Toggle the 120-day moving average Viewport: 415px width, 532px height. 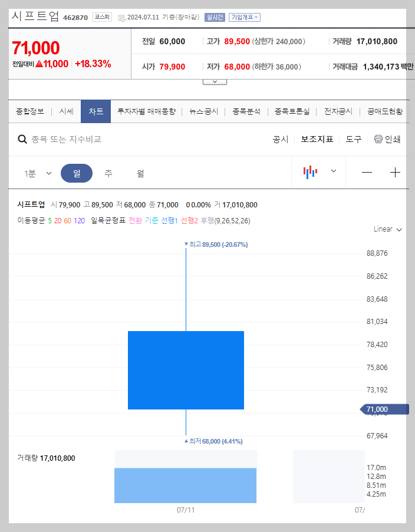[x=79, y=221]
